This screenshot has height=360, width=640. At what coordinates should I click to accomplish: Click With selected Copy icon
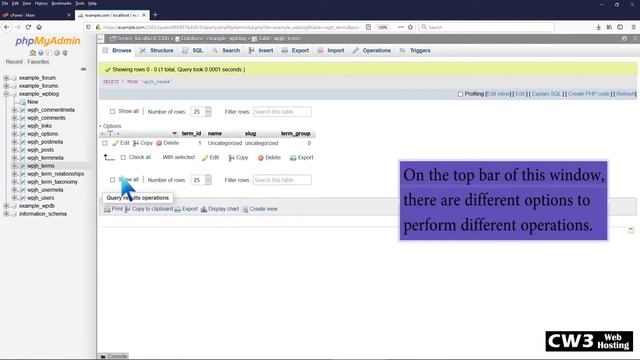[231, 158]
